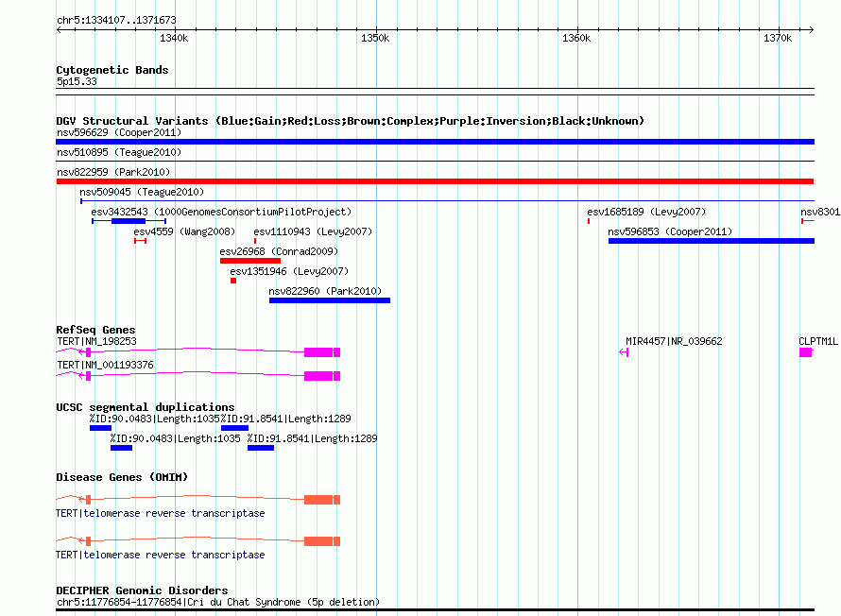Click the esv1685189 (Levy2007) variant label

pyautogui.click(x=646, y=212)
